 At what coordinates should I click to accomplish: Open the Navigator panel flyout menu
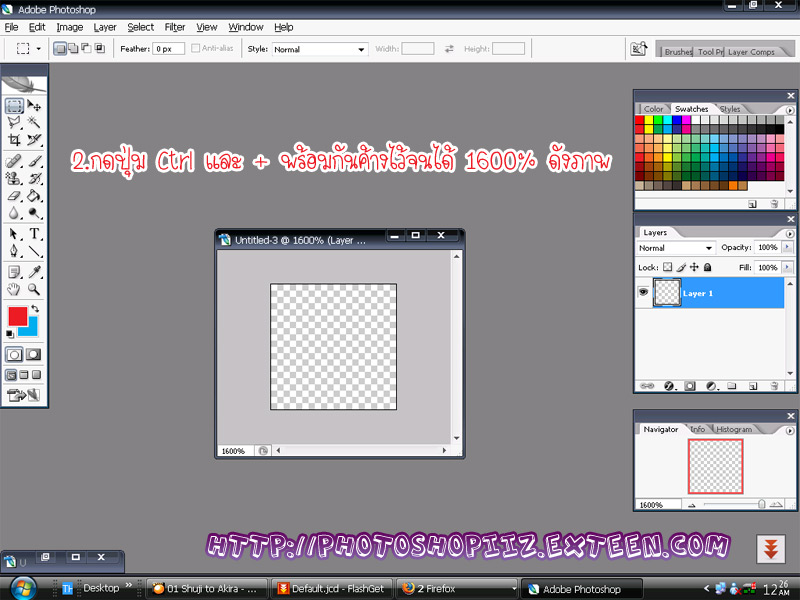tap(790, 430)
